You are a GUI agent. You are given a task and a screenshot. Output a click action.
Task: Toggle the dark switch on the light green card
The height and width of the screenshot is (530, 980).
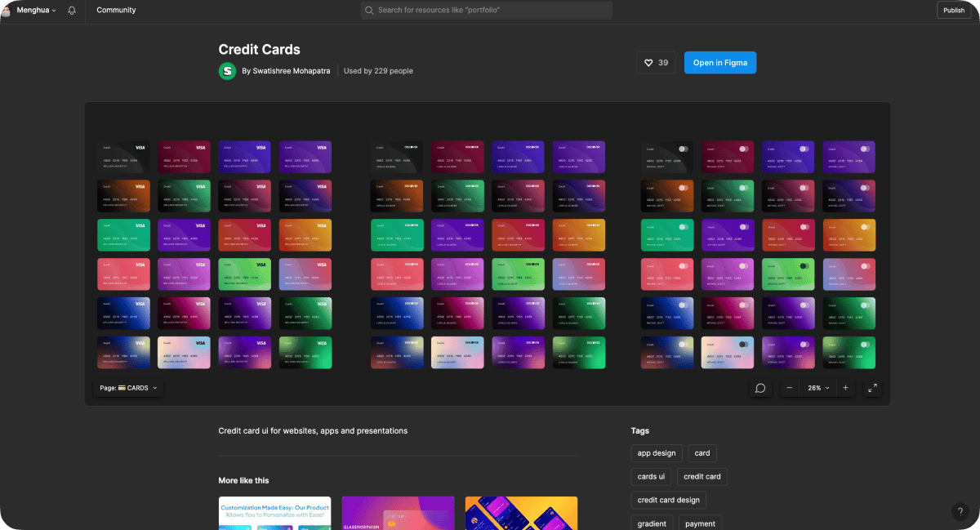(804, 266)
